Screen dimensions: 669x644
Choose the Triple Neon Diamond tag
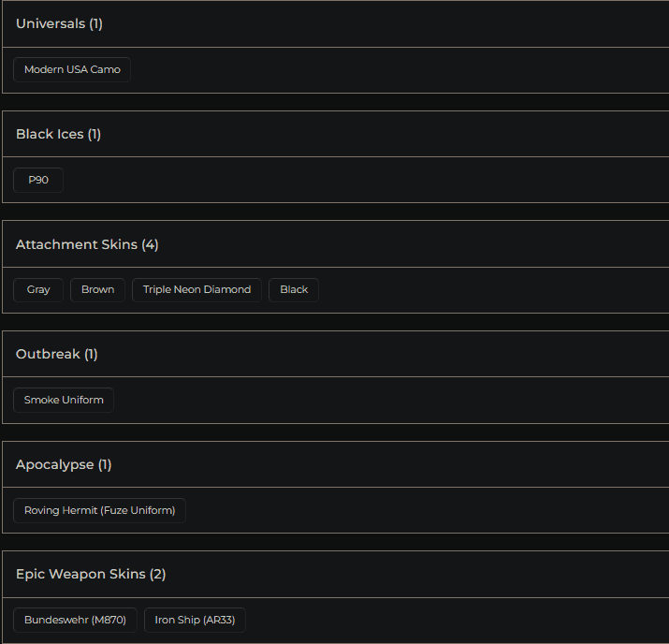pos(196,290)
